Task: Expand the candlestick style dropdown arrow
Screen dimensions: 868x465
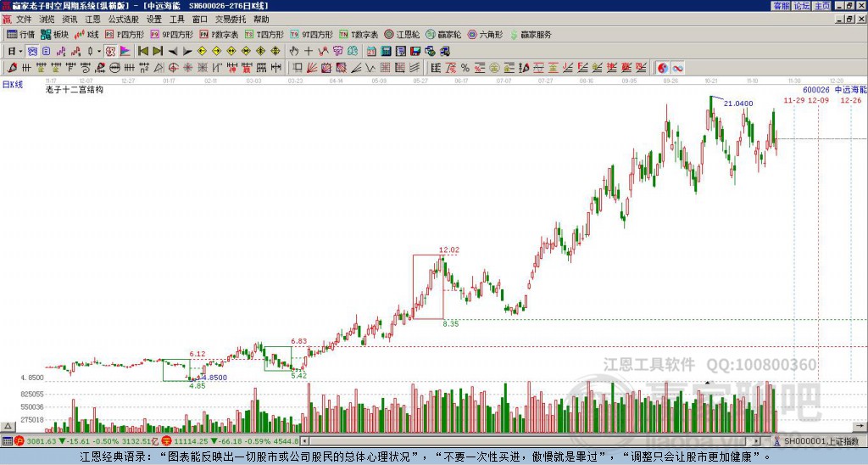Action: [x=99, y=52]
